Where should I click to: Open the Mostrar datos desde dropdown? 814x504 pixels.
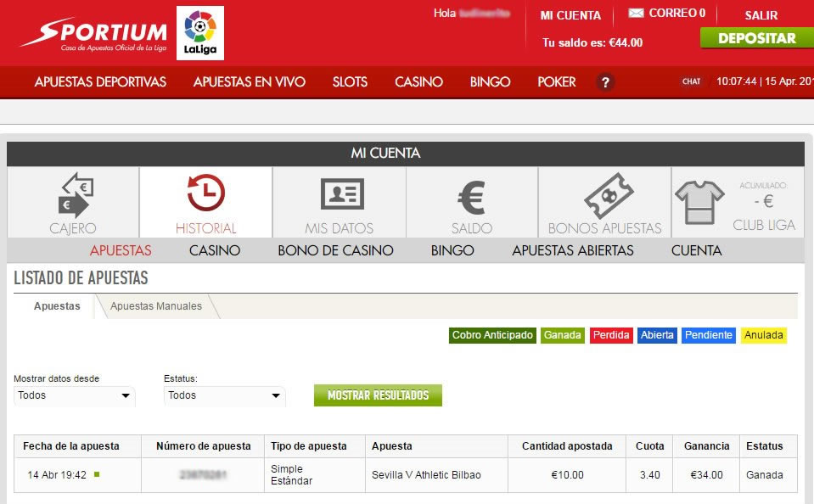pos(74,395)
